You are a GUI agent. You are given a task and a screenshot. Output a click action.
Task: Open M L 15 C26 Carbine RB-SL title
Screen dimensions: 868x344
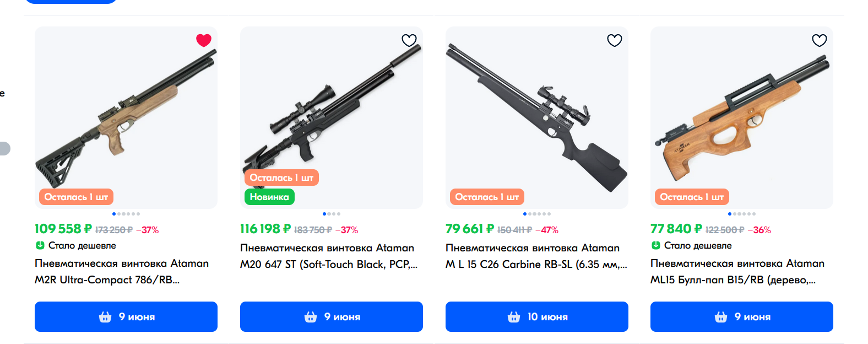pos(536,256)
